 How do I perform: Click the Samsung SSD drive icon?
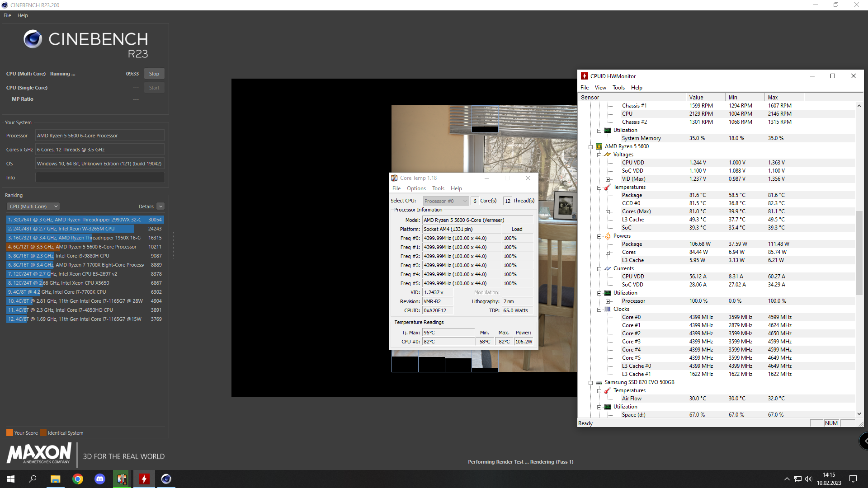coord(599,382)
